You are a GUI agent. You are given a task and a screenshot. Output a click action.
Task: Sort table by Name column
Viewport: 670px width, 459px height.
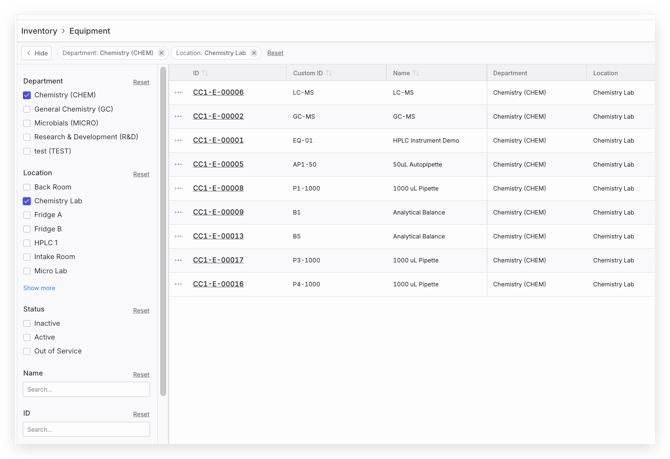(416, 73)
